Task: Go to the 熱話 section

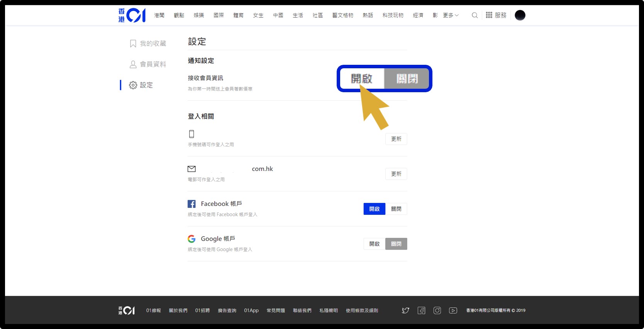Action: click(x=368, y=15)
